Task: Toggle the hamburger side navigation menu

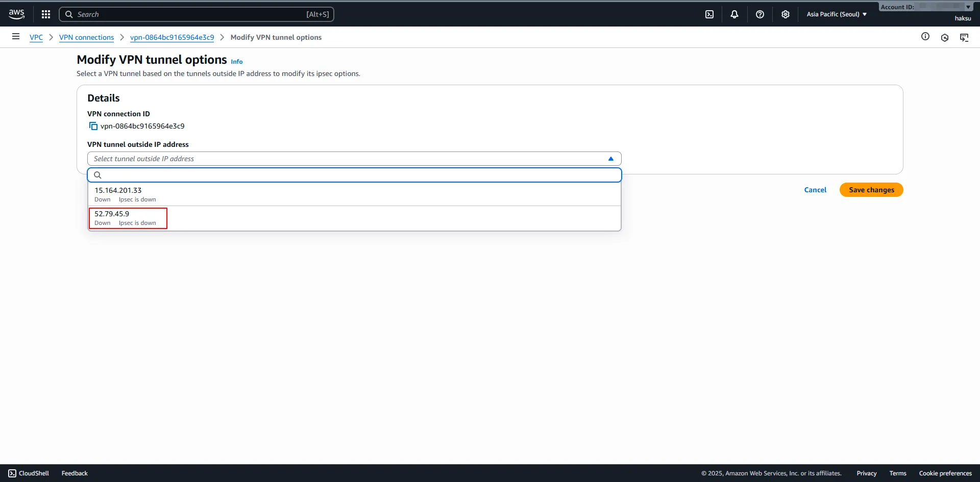Action: (x=16, y=37)
